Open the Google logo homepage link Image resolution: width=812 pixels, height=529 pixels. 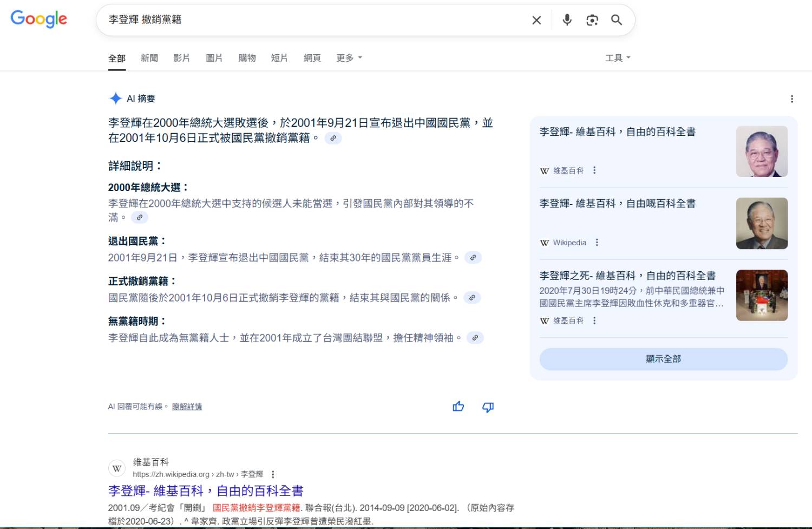39,19
